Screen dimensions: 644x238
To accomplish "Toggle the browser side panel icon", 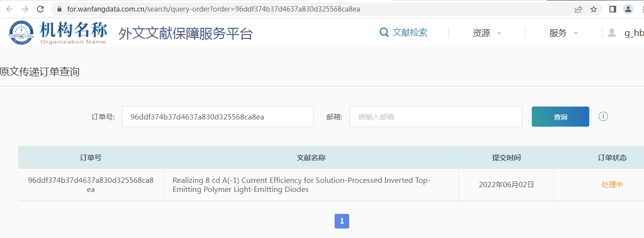I will [612, 9].
